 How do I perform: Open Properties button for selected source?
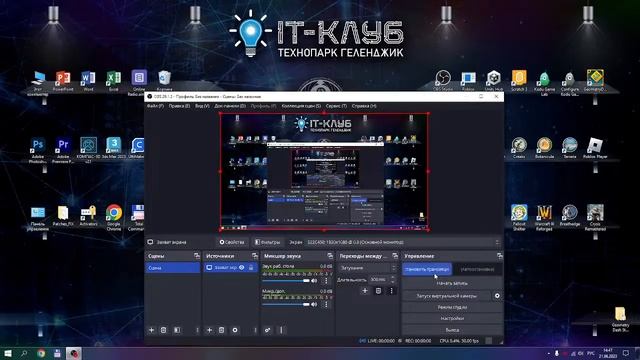click(x=232, y=242)
